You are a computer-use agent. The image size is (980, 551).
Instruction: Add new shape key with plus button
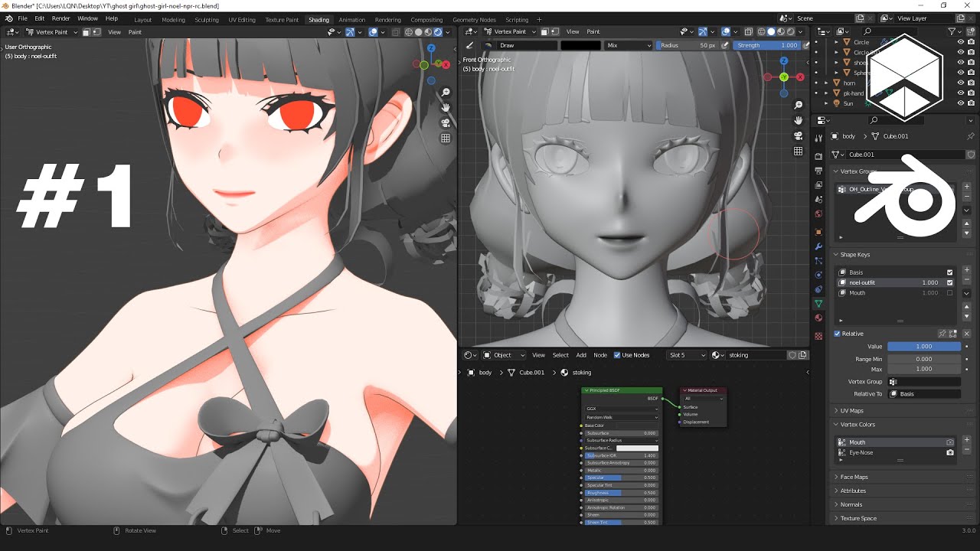tap(966, 270)
